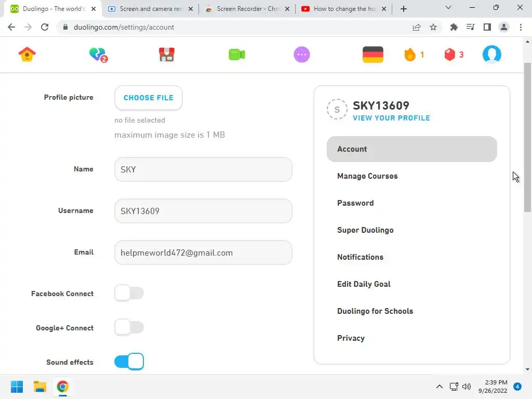
Task: Click the browser forward arrow
Action: (x=28, y=27)
